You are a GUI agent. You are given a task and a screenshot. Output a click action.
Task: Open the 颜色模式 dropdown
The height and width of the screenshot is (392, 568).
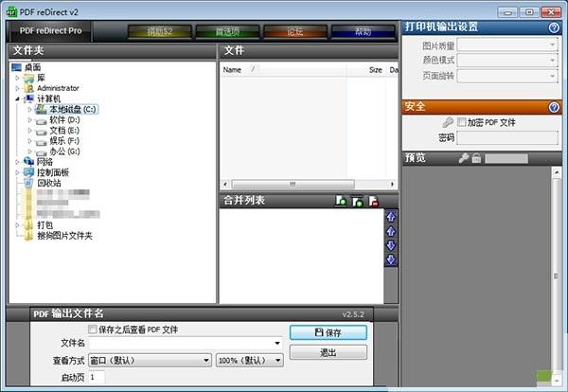[x=507, y=61]
